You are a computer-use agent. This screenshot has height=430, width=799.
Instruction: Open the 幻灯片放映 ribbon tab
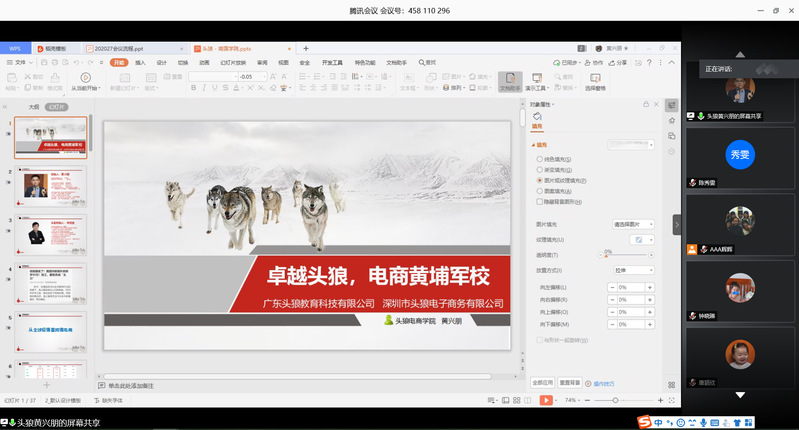[x=233, y=63]
